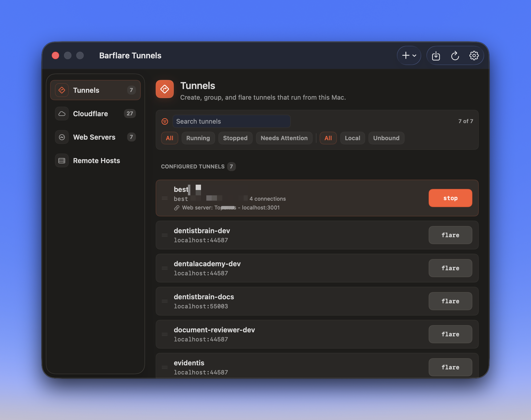Click the large Tunnels header icon

coord(165,89)
